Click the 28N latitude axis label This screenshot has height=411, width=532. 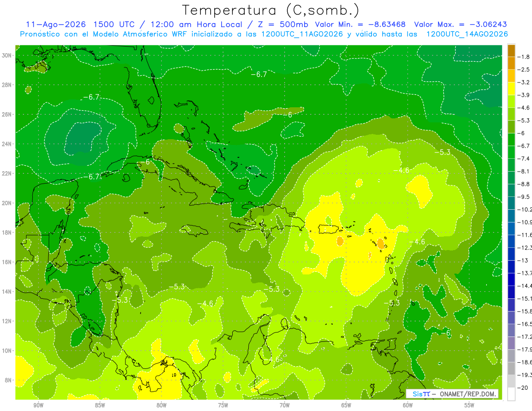click(x=7, y=85)
